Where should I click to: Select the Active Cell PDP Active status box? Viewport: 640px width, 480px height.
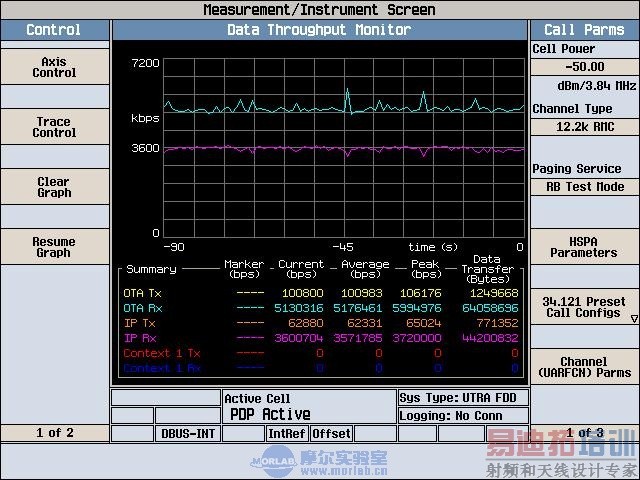[x=308, y=406]
